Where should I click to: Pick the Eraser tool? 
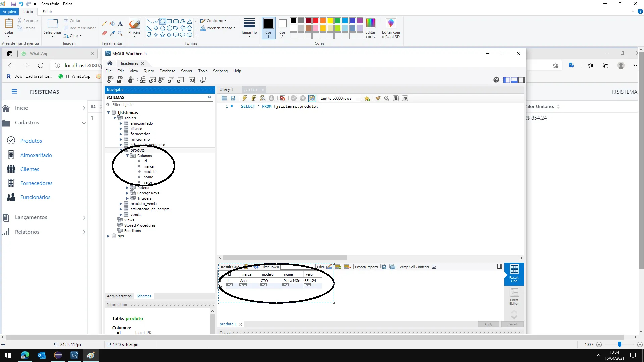click(x=104, y=33)
